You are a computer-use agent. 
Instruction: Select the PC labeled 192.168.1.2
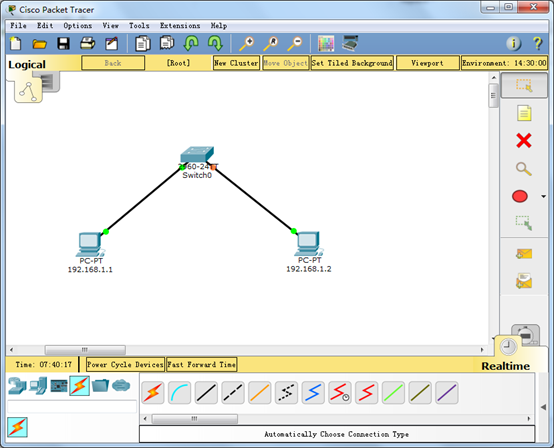click(x=308, y=244)
